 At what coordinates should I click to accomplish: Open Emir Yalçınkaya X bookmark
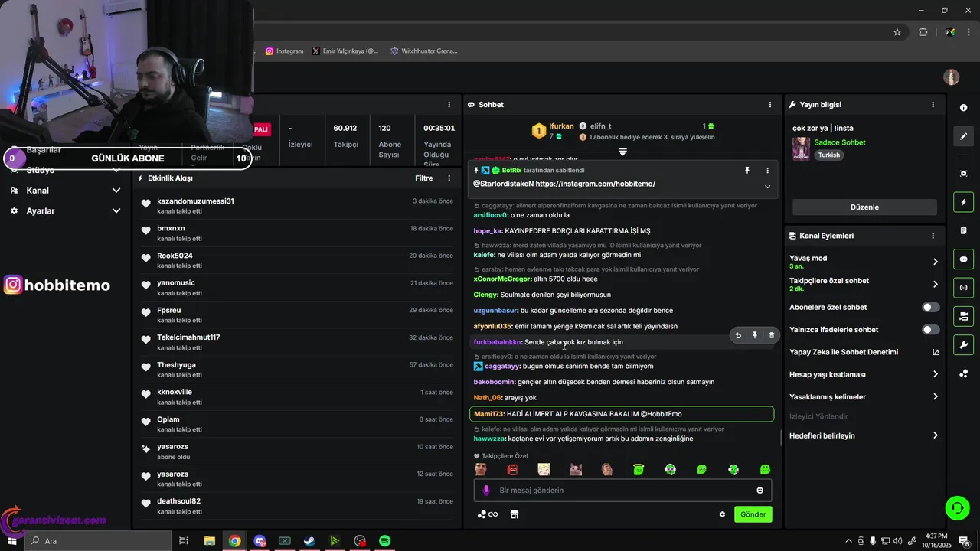[345, 51]
